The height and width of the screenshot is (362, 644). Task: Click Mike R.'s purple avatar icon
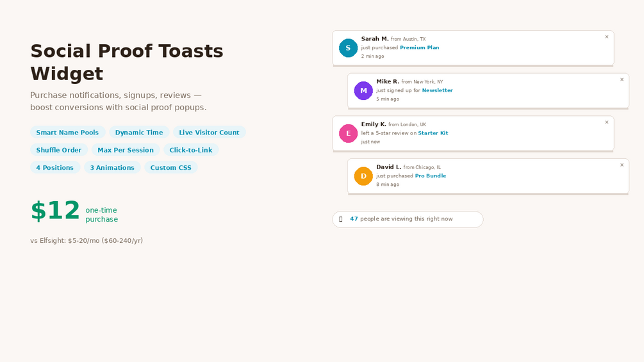point(363,91)
